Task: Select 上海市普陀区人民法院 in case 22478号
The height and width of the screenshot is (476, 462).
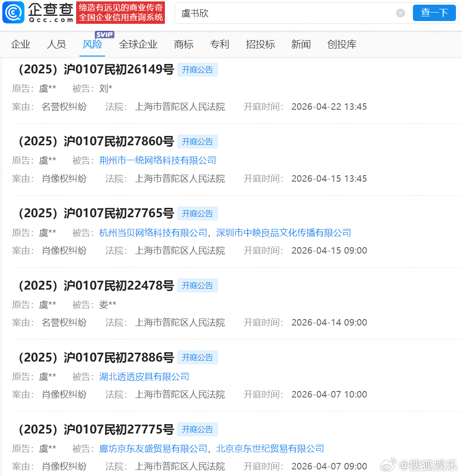Action: [180, 323]
